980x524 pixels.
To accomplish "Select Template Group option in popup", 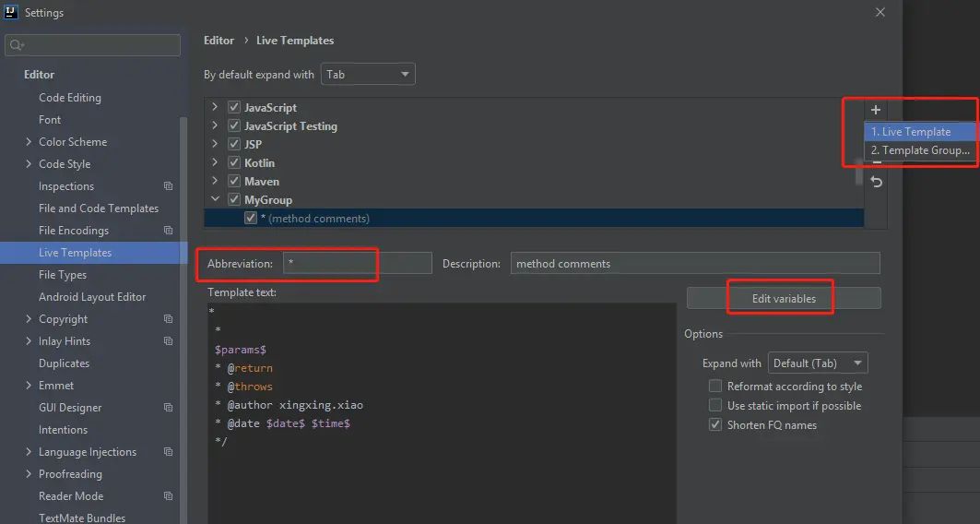I will [x=920, y=150].
